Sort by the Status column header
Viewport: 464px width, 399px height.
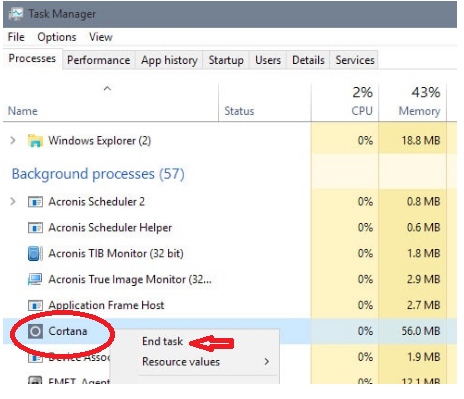point(239,111)
